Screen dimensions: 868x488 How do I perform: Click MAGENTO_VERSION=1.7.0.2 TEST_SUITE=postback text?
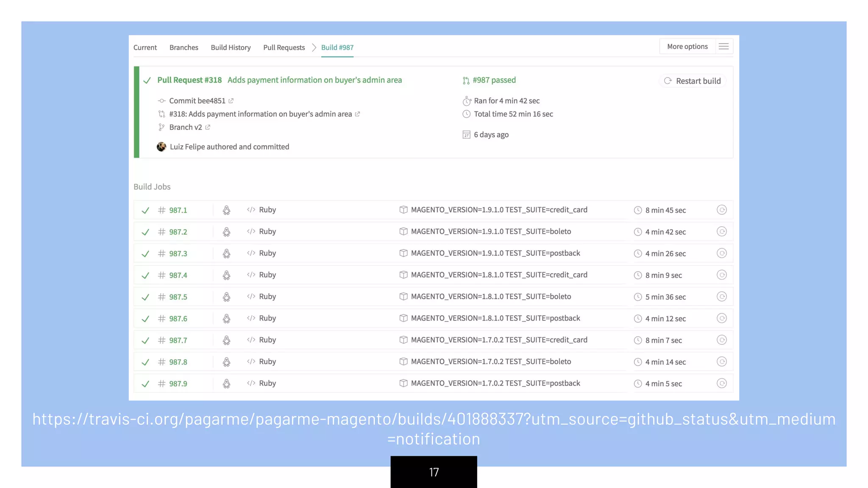495,383
